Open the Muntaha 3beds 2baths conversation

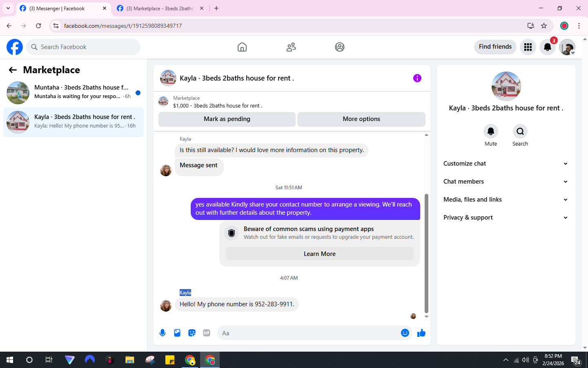click(73, 93)
